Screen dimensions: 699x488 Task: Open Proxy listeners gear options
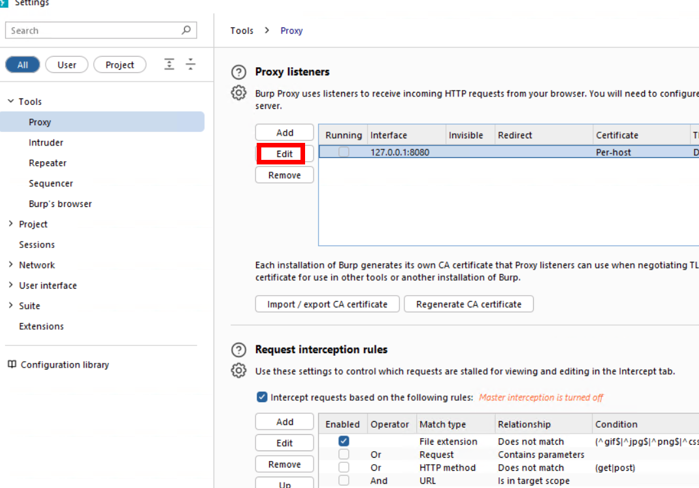(x=238, y=93)
